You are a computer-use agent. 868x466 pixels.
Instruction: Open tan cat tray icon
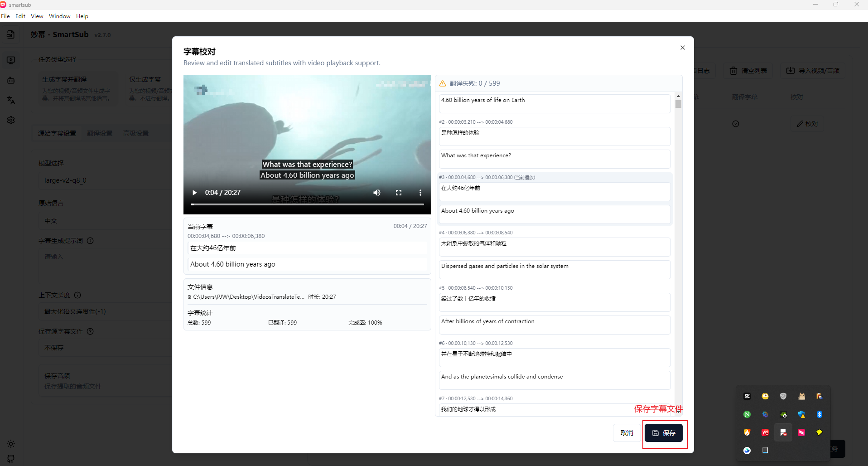tap(801, 396)
